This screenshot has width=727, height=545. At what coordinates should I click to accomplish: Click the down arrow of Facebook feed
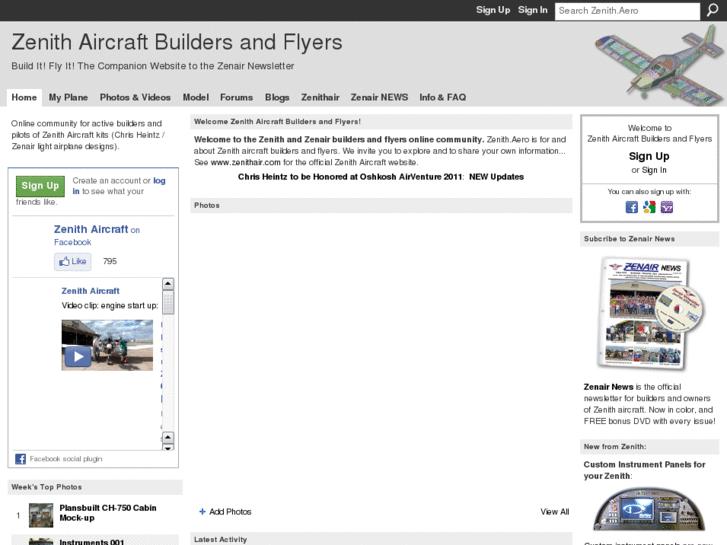(168, 448)
